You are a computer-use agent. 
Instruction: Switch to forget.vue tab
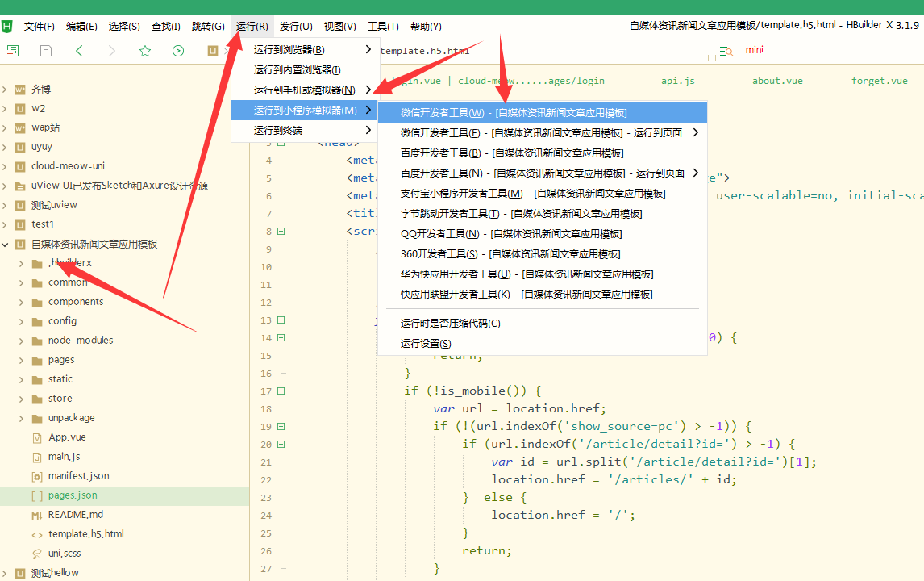pyautogui.click(x=879, y=81)
